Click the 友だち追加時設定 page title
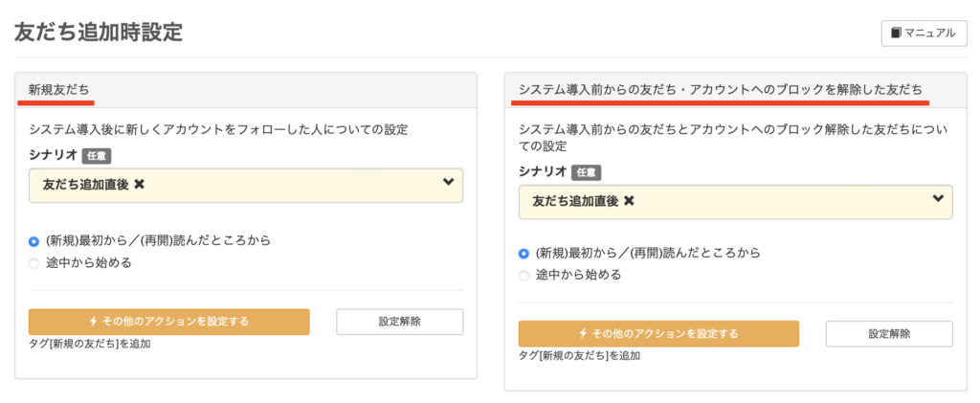The image size is (980, 403). point(99,32)
